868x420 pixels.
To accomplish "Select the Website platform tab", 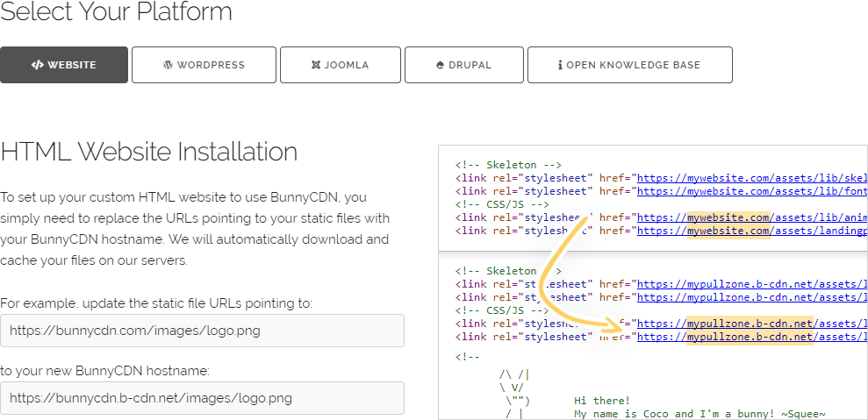I will 64,65.
